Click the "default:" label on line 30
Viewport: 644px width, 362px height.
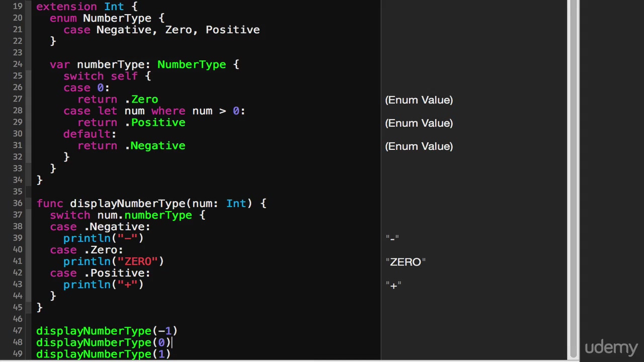coord(90,134)
